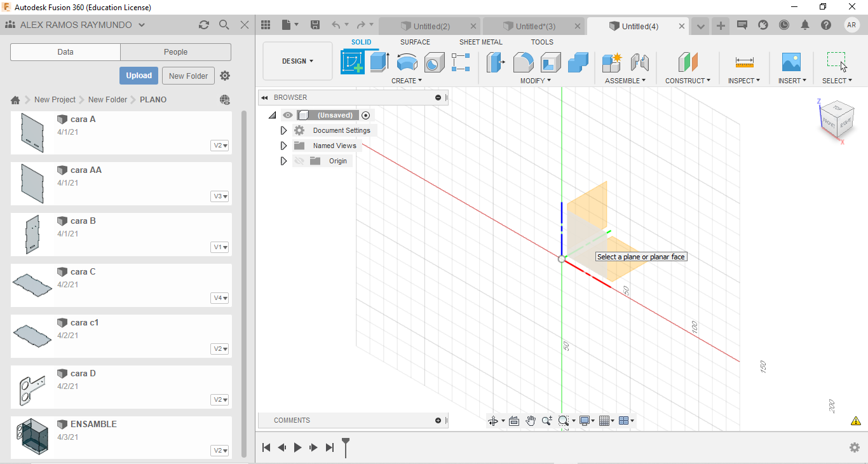This screenshot has height=464, width=868.
Task: Open version dropdown V3 for cara AA
Action: tap(220, 196)
